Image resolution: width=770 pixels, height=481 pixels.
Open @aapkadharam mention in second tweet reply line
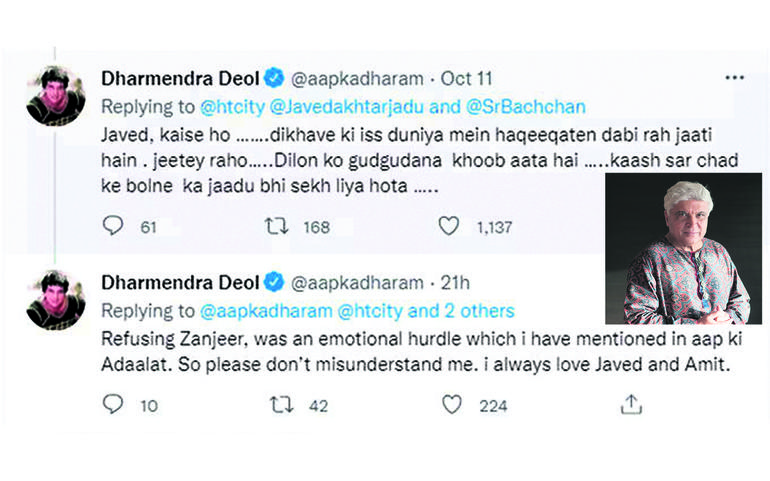point(254,310)
